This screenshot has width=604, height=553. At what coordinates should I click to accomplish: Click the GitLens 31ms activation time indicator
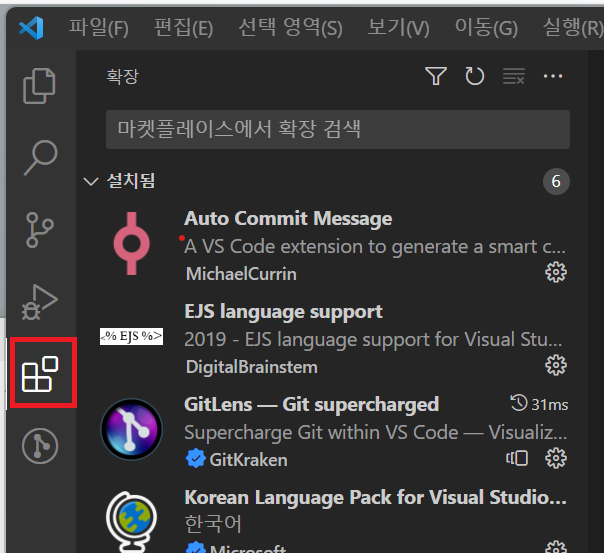point(539,404)
